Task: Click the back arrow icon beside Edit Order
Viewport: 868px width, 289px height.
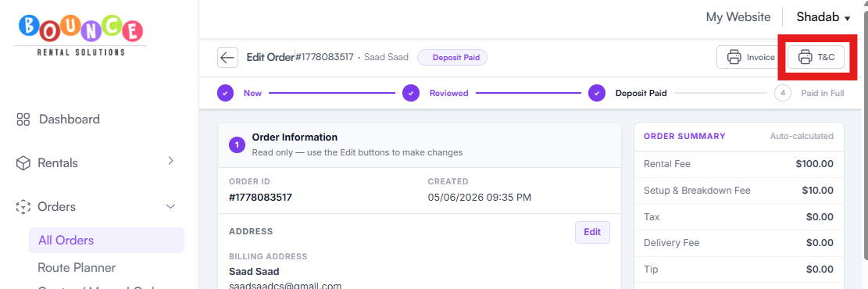Action: [x=227, y=57]
